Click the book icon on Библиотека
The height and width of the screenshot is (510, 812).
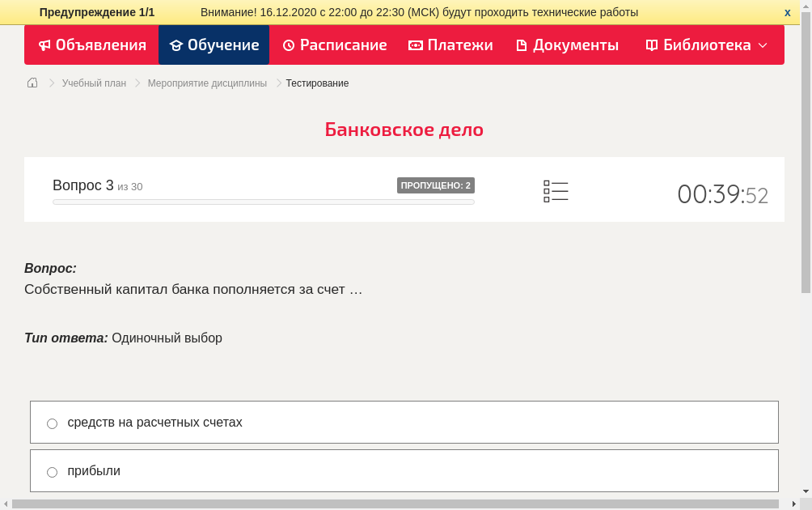tap(651, 45)
